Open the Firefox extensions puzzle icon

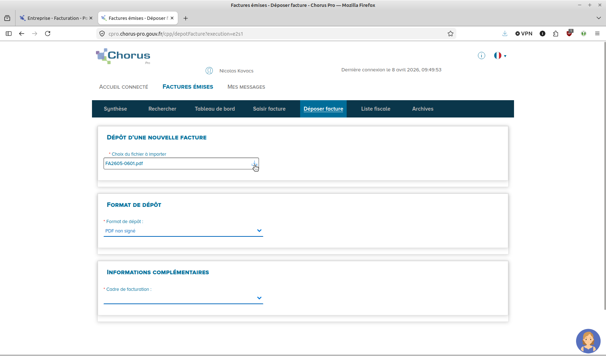pyautogui.click(x=555, y=34)
